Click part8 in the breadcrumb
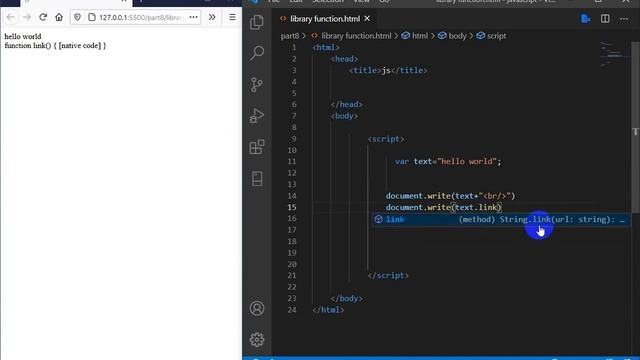 pos(289,36)
